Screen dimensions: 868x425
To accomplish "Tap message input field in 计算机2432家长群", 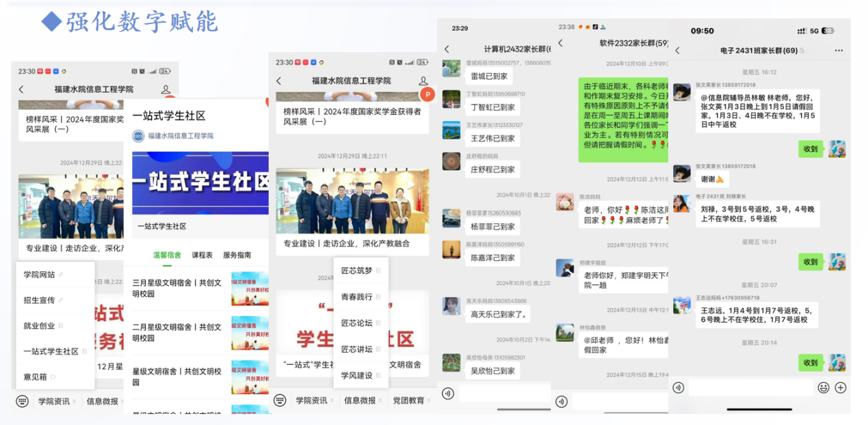I will [x=504, y=393].
